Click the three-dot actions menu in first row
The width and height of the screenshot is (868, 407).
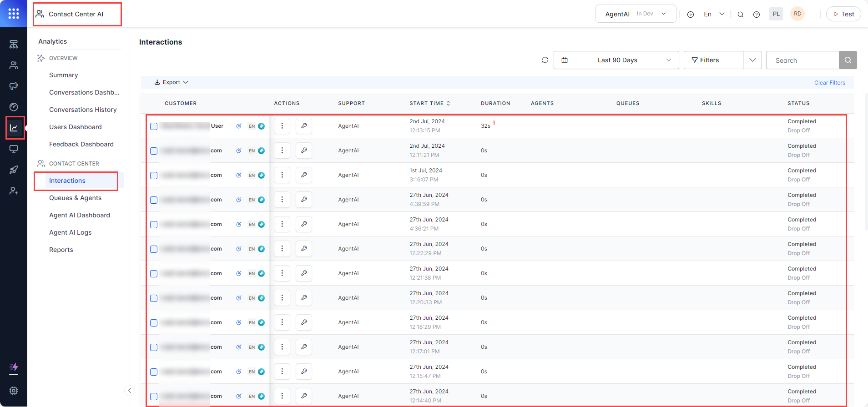282,126
